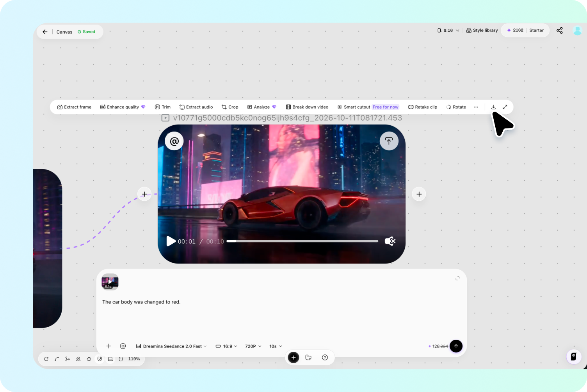Open the canvas aspect ratio 9:16 dropdown
Viewport: 587px width, 392px height.
point(448,30)
